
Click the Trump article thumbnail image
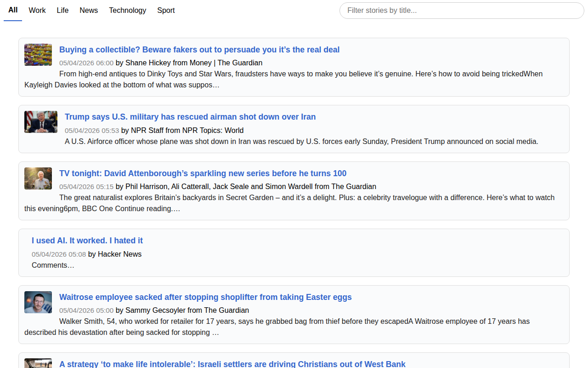pos(41,122)
